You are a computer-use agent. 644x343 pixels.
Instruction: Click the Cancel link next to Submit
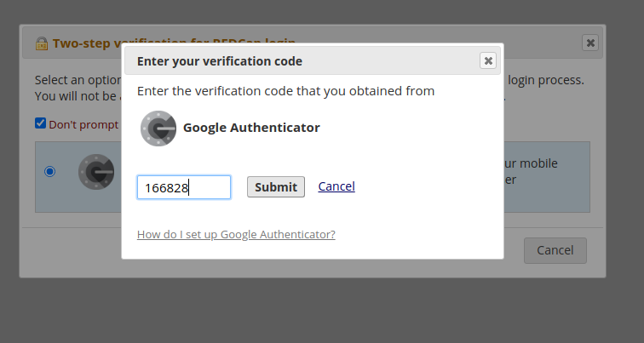336,186
